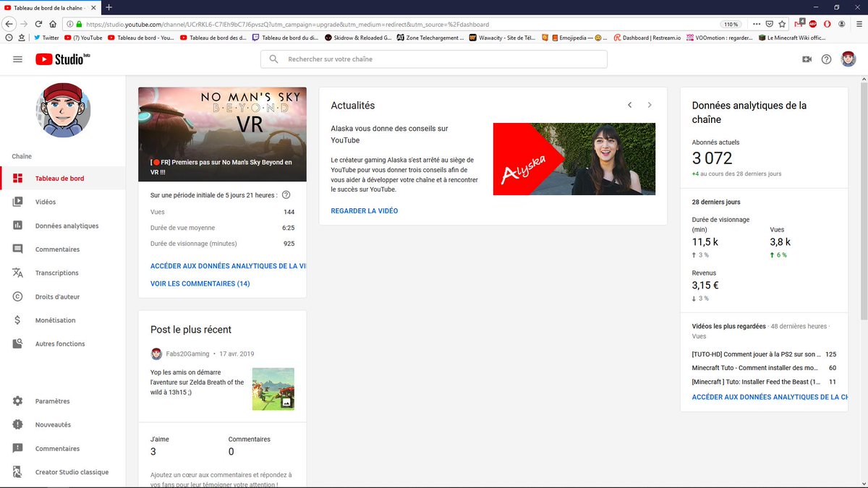The width and height of the screenshot is (868, 488).
Task: Click REGARDER LA VIDÉO link
Action: pyautogui.click(x=365, y=211)
